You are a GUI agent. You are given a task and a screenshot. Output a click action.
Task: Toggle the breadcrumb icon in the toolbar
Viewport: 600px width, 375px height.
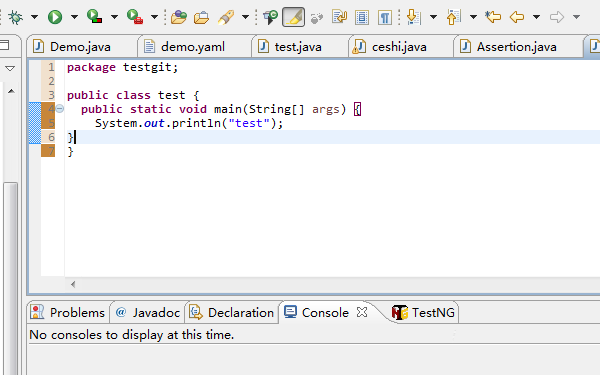click(x=271, y=17)
